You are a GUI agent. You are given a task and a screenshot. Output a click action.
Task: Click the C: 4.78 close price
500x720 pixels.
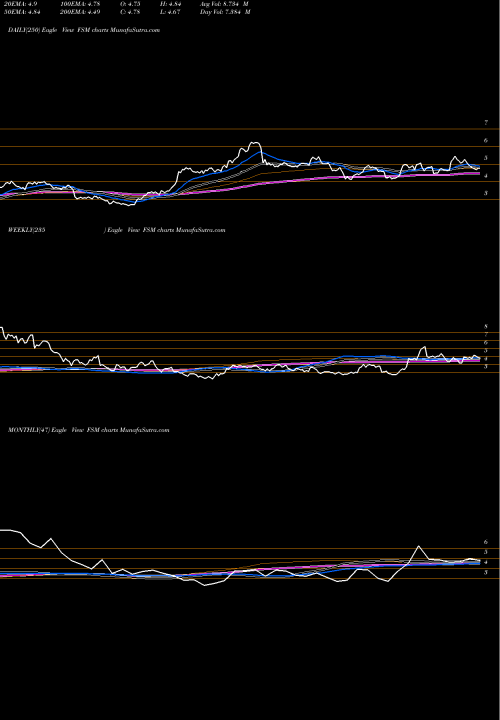128,12
